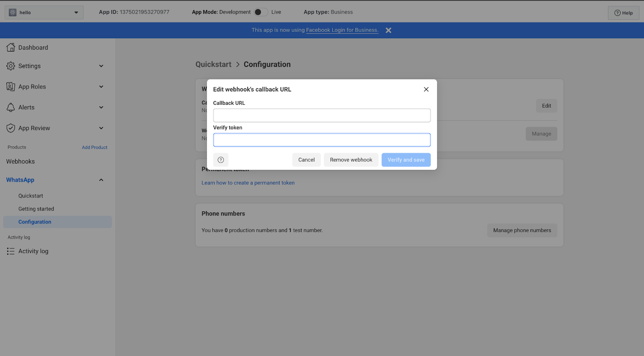The height and width of the screenshot is (356, 644).
Task: Click the Remove webhook button
Action: pos(351,160)
